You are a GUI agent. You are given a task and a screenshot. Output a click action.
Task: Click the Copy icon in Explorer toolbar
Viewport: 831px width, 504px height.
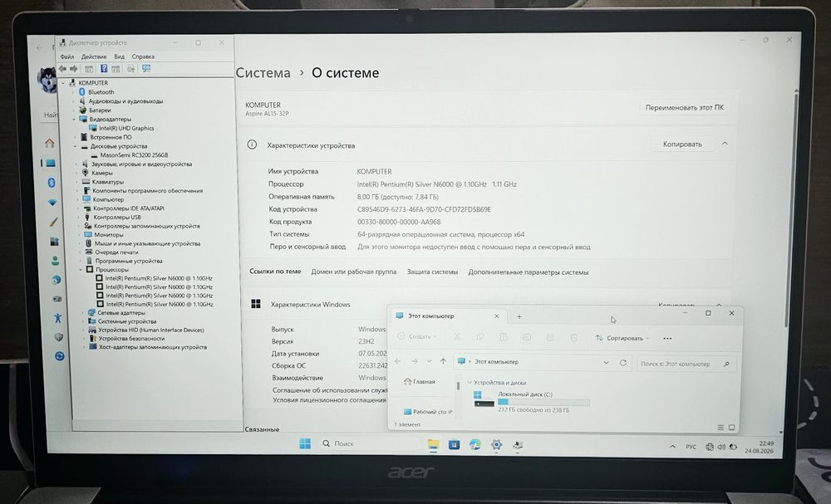point(480,337)
